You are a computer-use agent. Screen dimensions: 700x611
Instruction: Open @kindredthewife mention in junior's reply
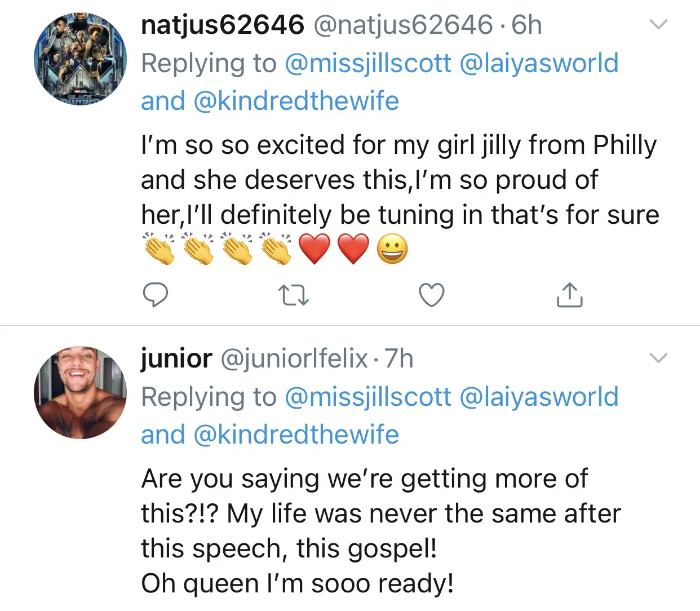(296, 435)
